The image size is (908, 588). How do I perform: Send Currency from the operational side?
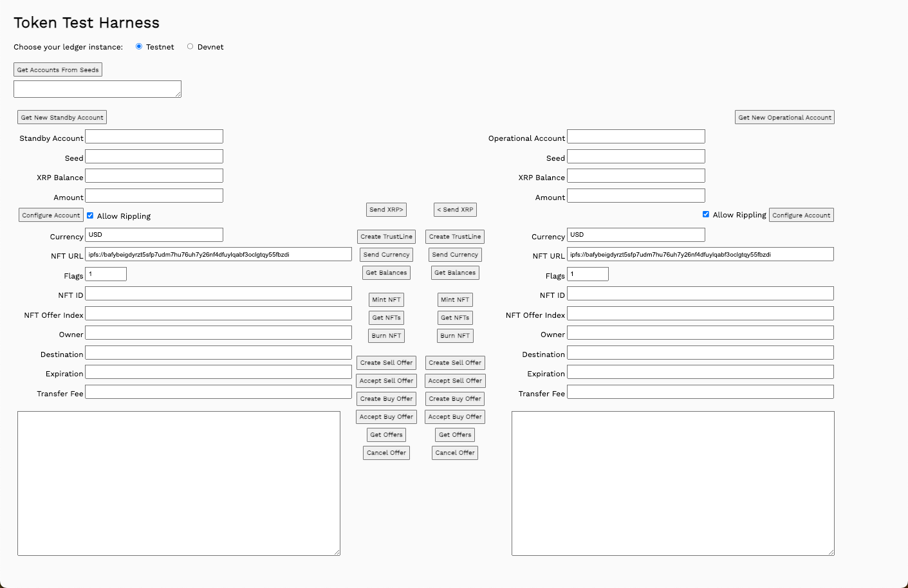click(455, 254)
